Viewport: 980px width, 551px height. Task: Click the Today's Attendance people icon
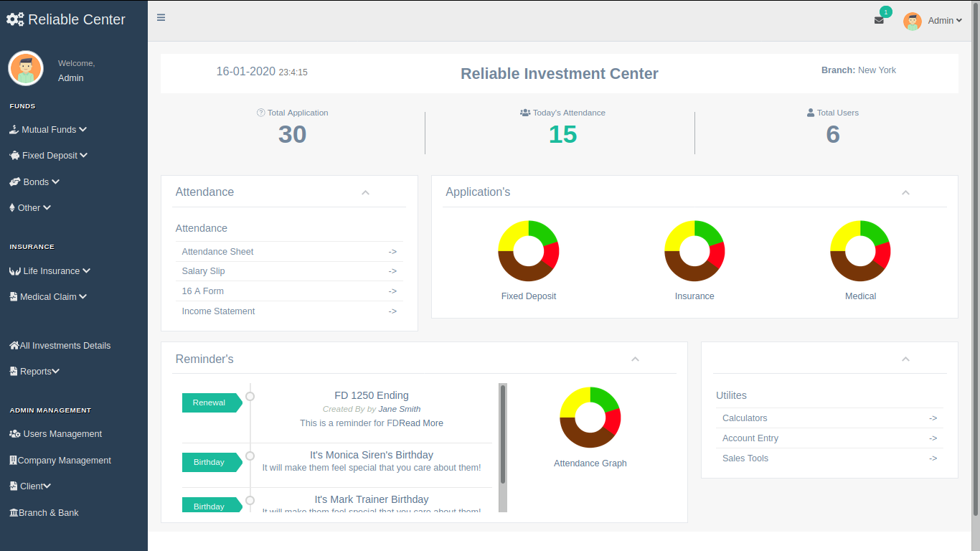[525, 113]
